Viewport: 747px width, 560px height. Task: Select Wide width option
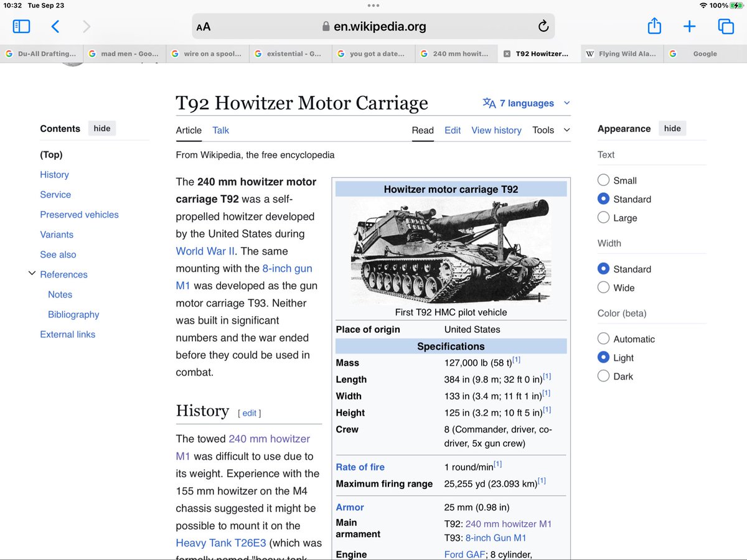[x=603, y=287]
